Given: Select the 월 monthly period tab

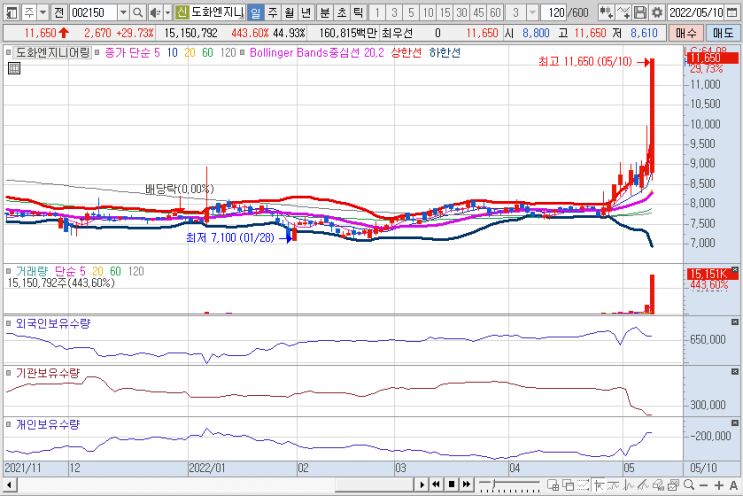Looking at the screenshot, I should point(290,13).
